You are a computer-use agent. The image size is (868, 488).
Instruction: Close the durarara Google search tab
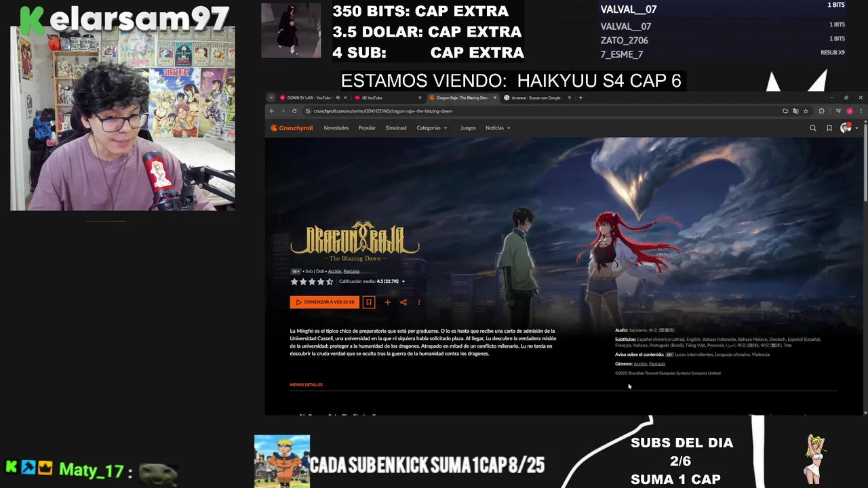570,98
